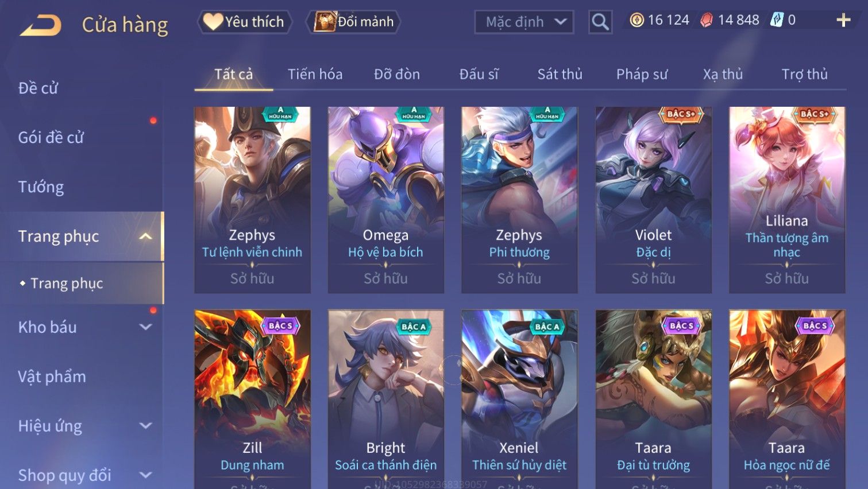The height and width of the screenshot is (489, 868).
Task: Tap the plus icon to add currency
Action: point(843,20)
